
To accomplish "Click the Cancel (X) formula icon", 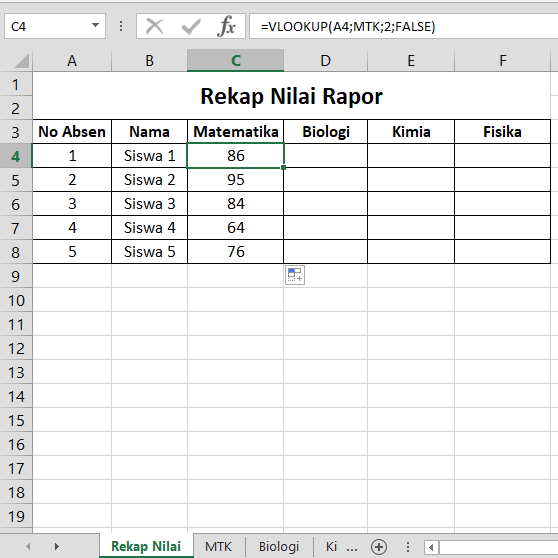I will click(154, 26).
